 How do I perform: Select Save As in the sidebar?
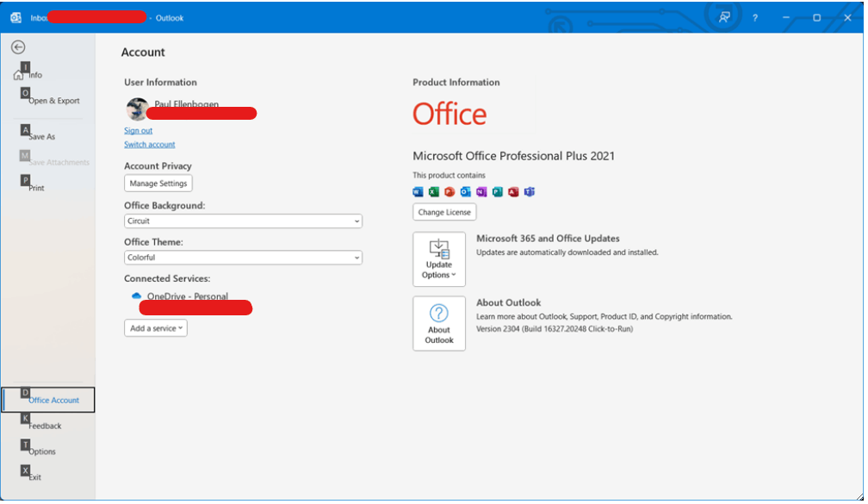pyautogui.click(x=41, y=137)
